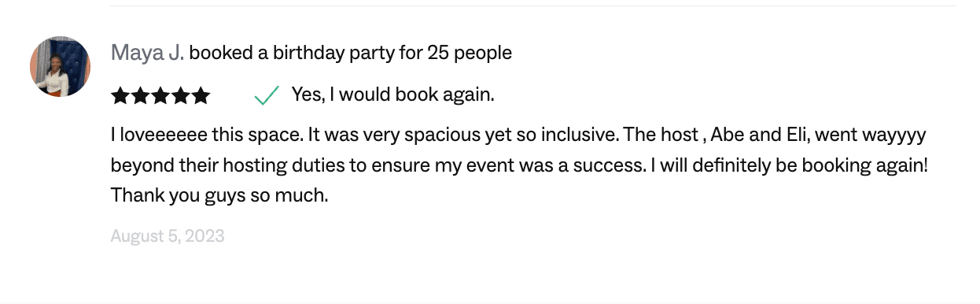
Task: Select the first rating star
Action: tap(120, 96)
